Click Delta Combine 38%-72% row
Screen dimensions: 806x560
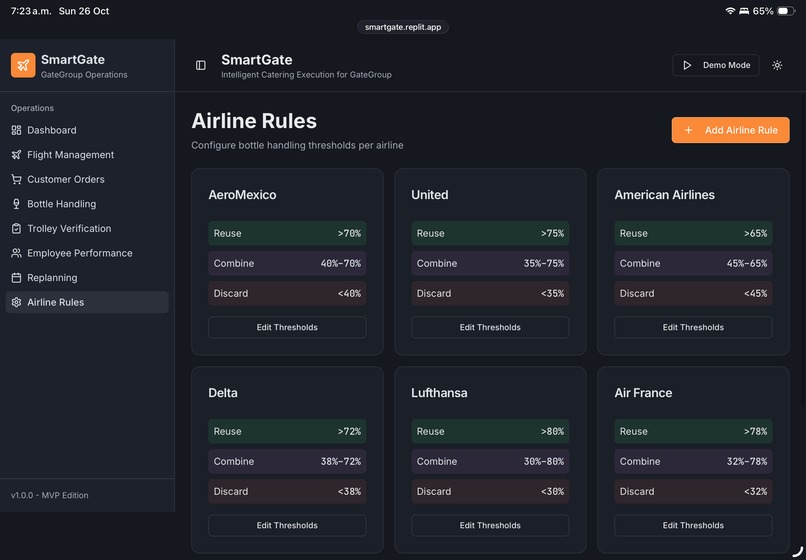tap(287, 461)
